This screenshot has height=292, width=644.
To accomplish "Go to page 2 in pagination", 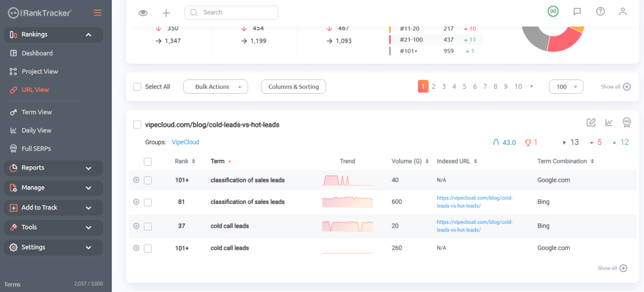I will click(x=433, y=87).
